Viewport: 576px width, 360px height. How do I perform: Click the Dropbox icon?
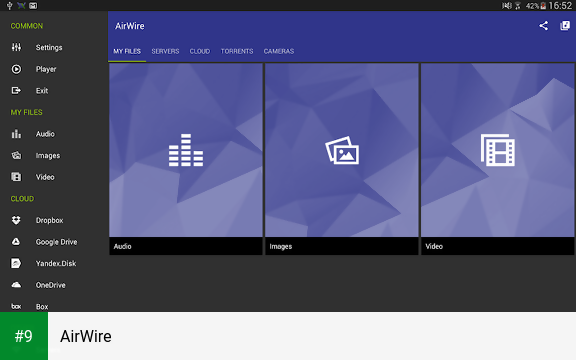point(16,220)
